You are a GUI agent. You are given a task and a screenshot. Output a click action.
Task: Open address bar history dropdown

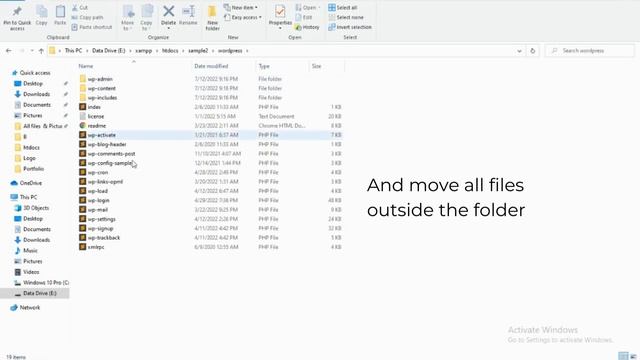pos(519,51)
